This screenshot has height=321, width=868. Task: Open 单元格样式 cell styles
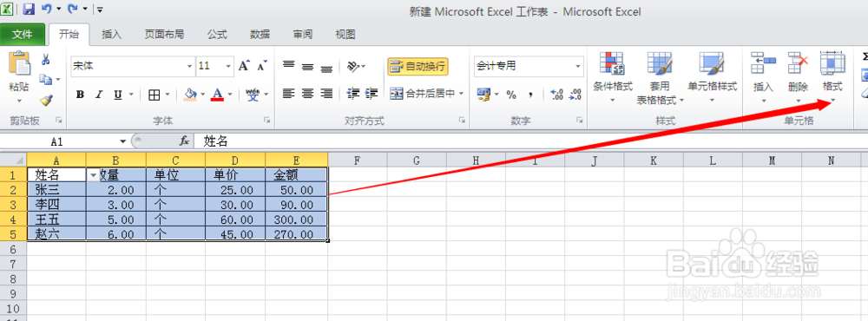coord(712,77)
